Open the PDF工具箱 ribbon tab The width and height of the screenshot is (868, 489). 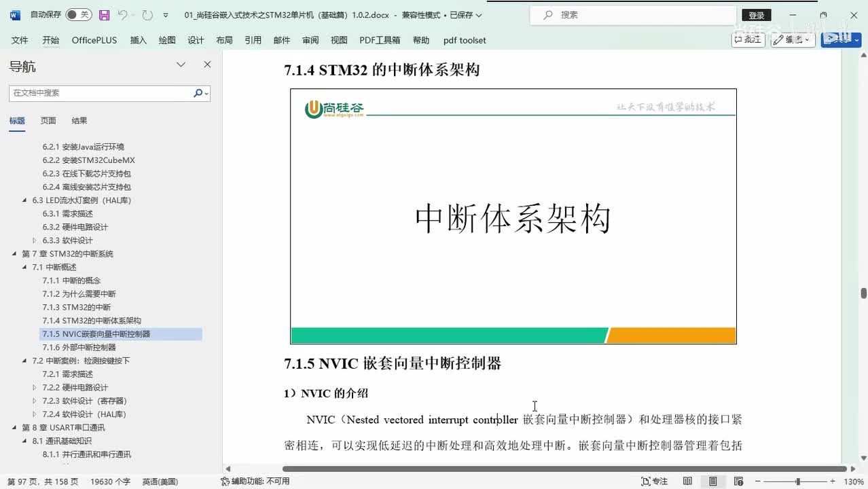(x=380, y=40)
